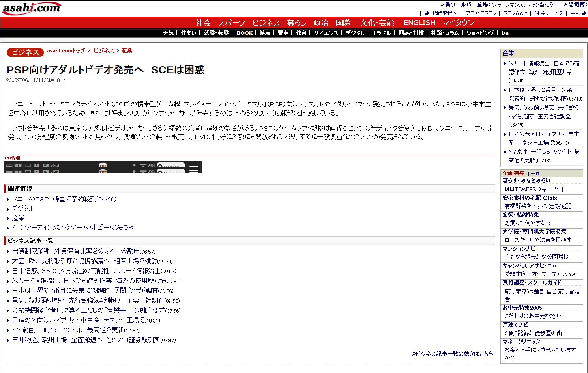Open 社説・コラム in the sub-navigation

(x=445, y=33)
